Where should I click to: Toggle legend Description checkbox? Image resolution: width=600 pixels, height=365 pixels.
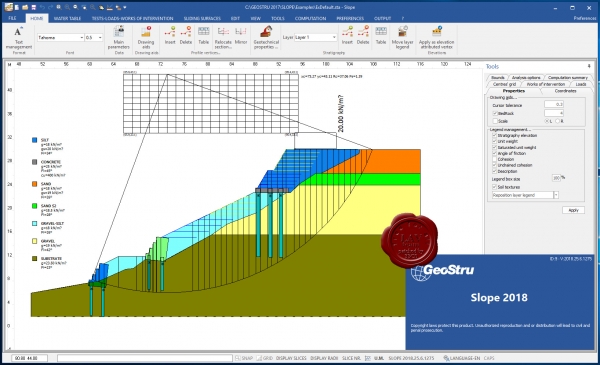pos(494,171)
